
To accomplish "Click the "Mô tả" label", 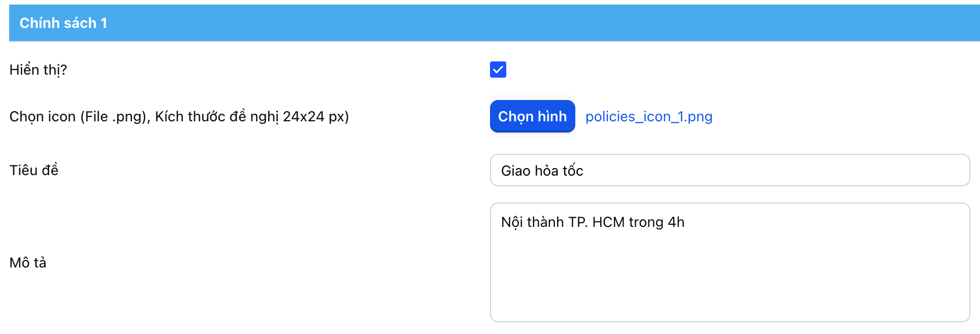I will pos(28,262).
